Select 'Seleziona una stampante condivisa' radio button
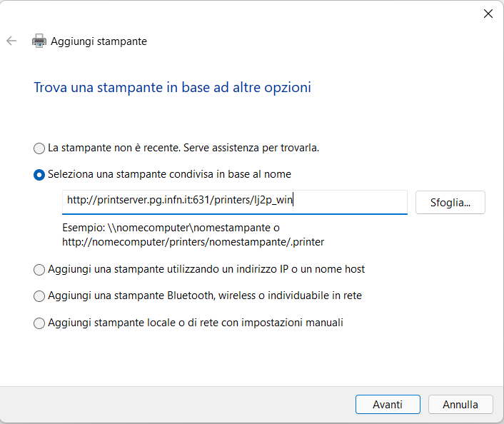Viewport: 504px width, 424px height. click(39, 175)
